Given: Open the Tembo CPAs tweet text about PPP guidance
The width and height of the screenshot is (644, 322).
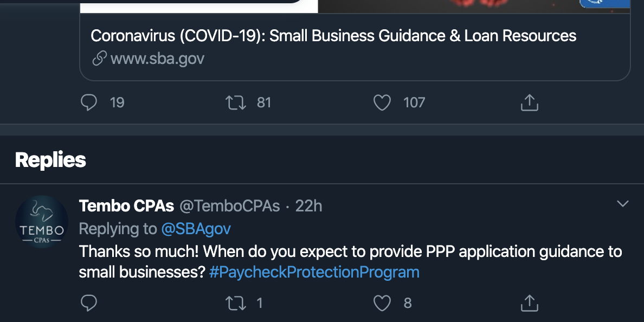Looking at the screenshot, I should click(x=350, y=252).
